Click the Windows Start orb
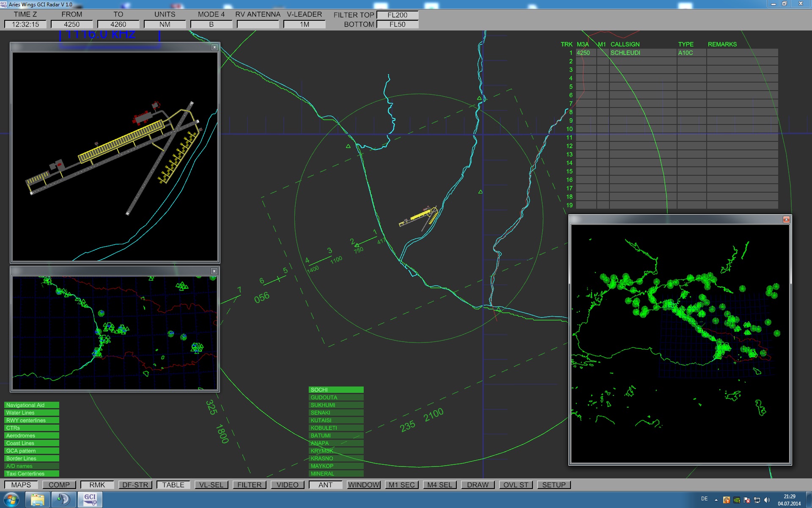 click(11, 500)
